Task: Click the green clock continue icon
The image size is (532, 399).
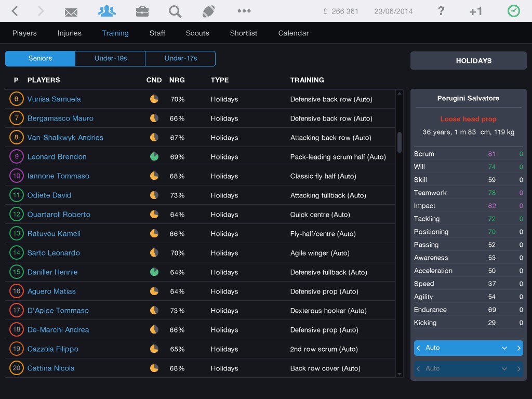Action: click(513, 11)
